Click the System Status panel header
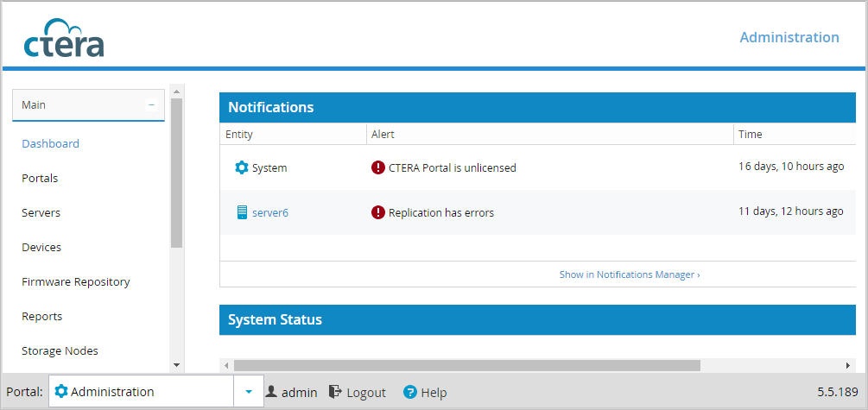Screen dimensions: 868x410 click(537, 320)
